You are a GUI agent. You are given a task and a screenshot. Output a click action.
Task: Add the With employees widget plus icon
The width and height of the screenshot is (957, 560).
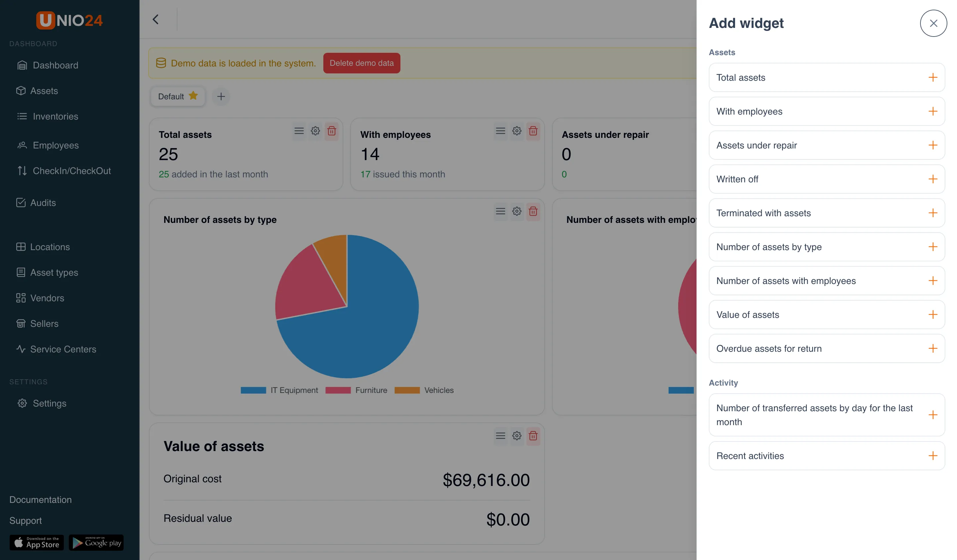tap(933, 111)
